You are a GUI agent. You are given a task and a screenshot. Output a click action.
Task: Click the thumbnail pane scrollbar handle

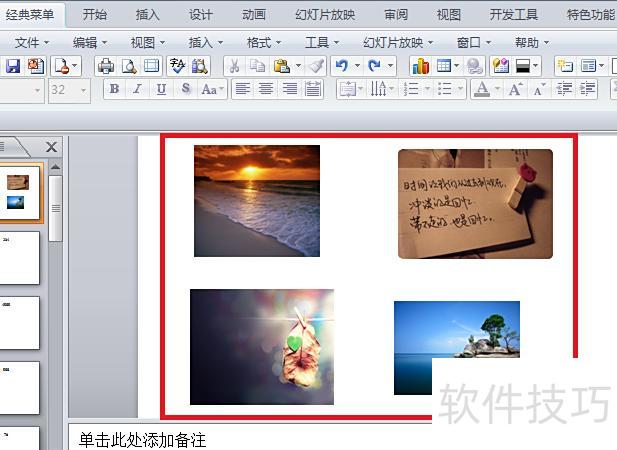pos(55,208)
